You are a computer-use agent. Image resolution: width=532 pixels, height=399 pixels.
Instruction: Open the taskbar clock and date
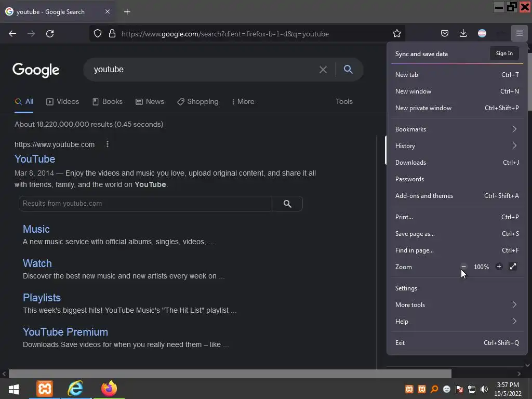[508, 389]
